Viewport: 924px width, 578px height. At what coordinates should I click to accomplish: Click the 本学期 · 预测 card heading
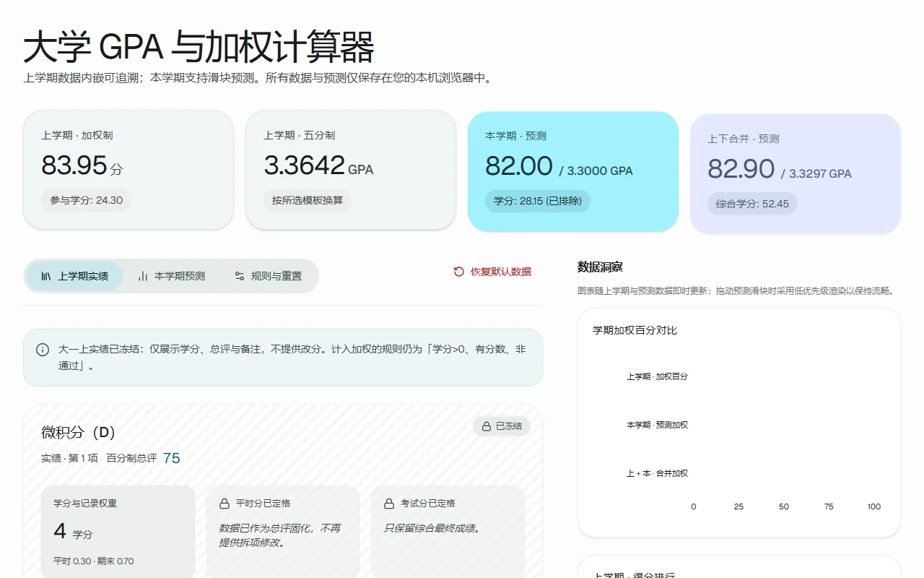click(516, 136)
